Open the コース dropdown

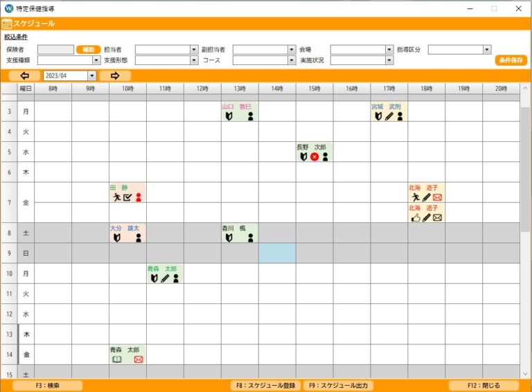click(x=292, y=60)
